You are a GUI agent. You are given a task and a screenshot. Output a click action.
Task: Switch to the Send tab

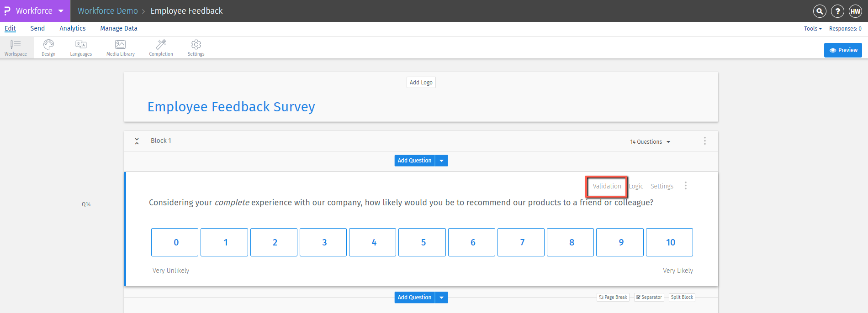pos(37,28)
